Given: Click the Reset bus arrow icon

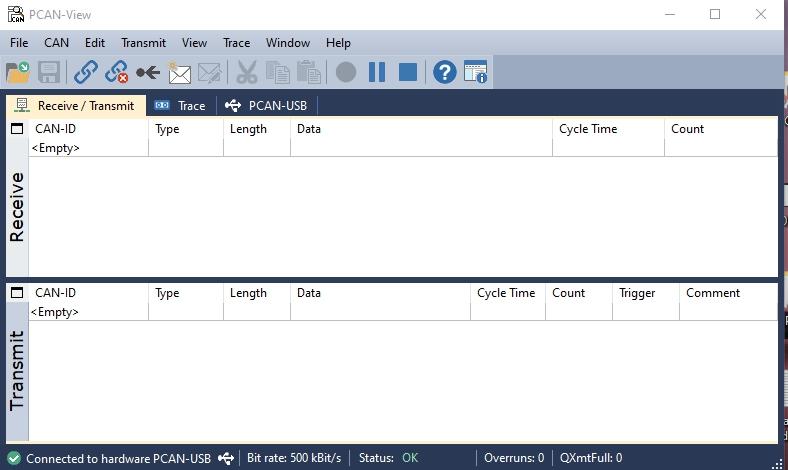Looking at the screenshot, I should tap(148, 73).
